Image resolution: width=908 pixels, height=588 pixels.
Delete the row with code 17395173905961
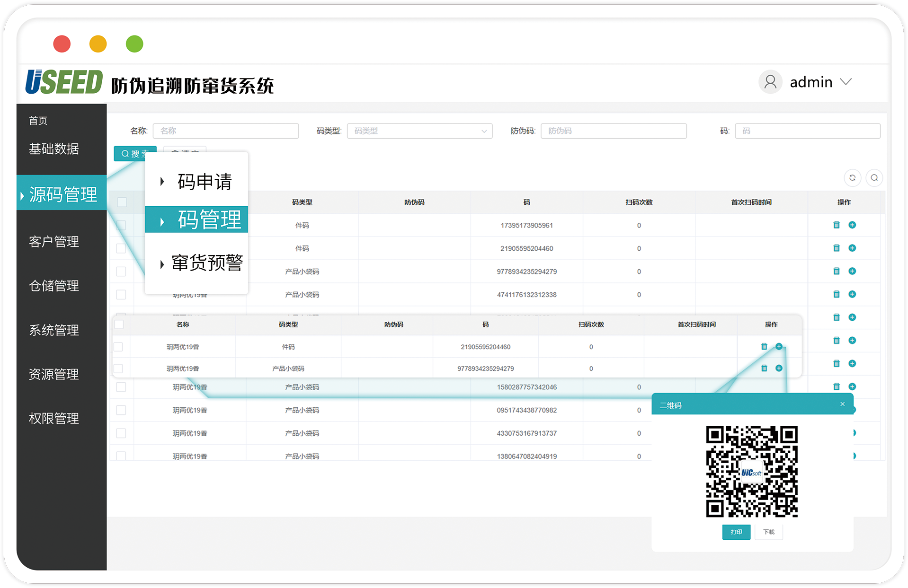click(837, 225)
